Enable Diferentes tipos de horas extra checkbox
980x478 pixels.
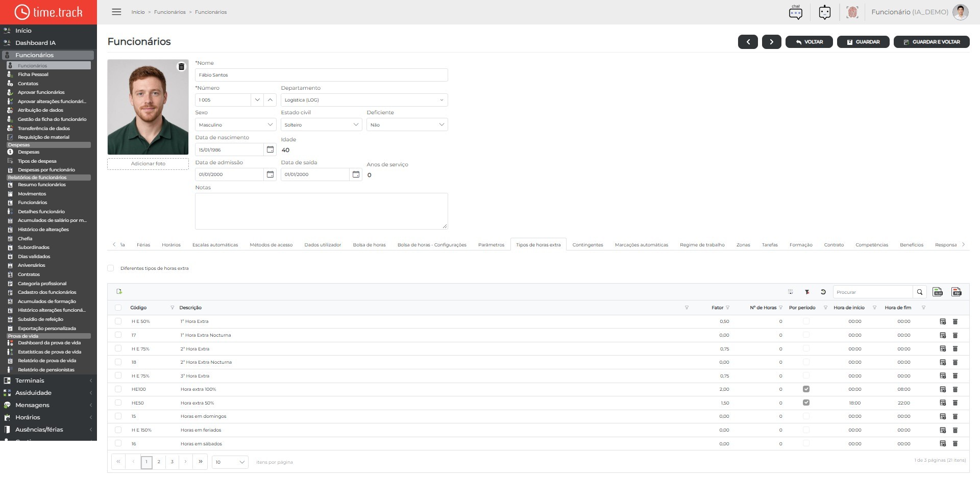[111, 268]
